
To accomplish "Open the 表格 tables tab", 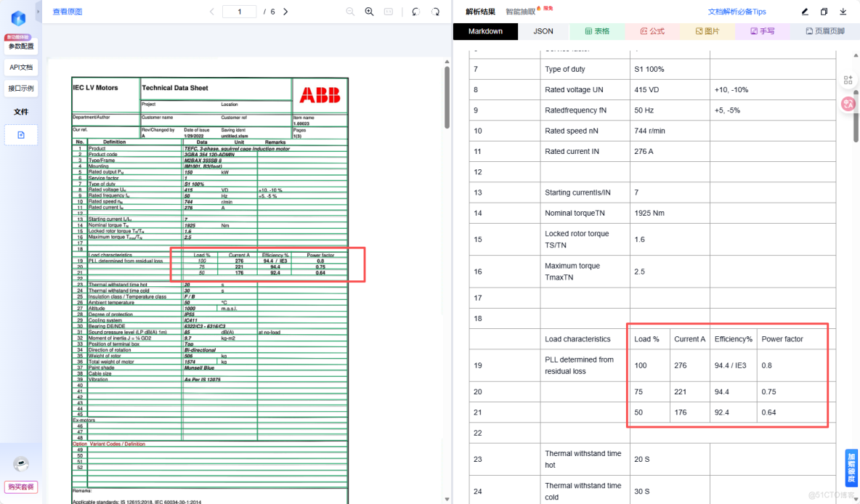I will (x=597, y=31).
